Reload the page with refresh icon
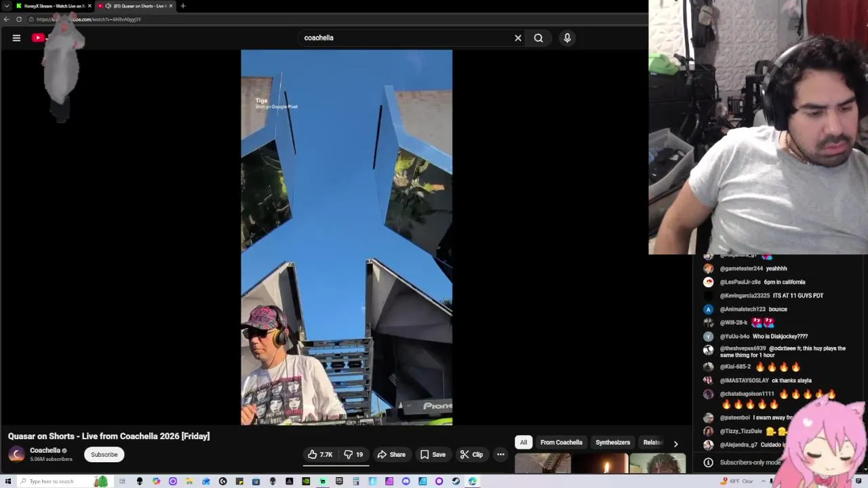 [x=19, y=19]
